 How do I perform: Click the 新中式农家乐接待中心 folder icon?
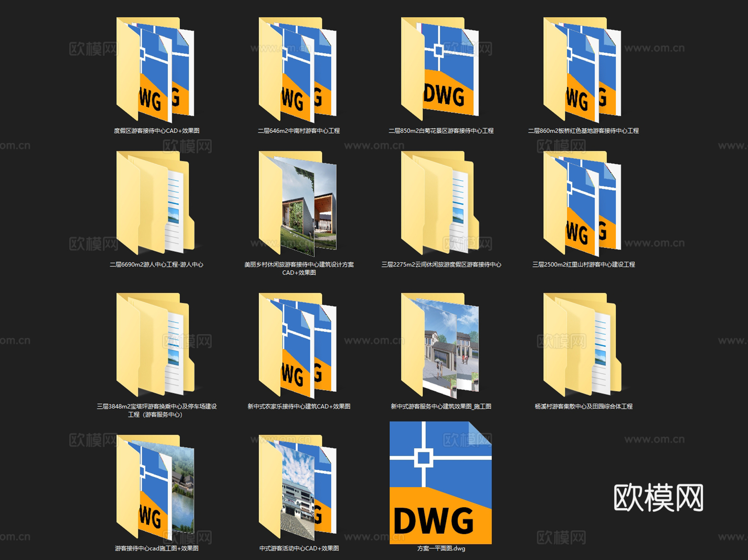pyautogui.click(x=298, y=345)
